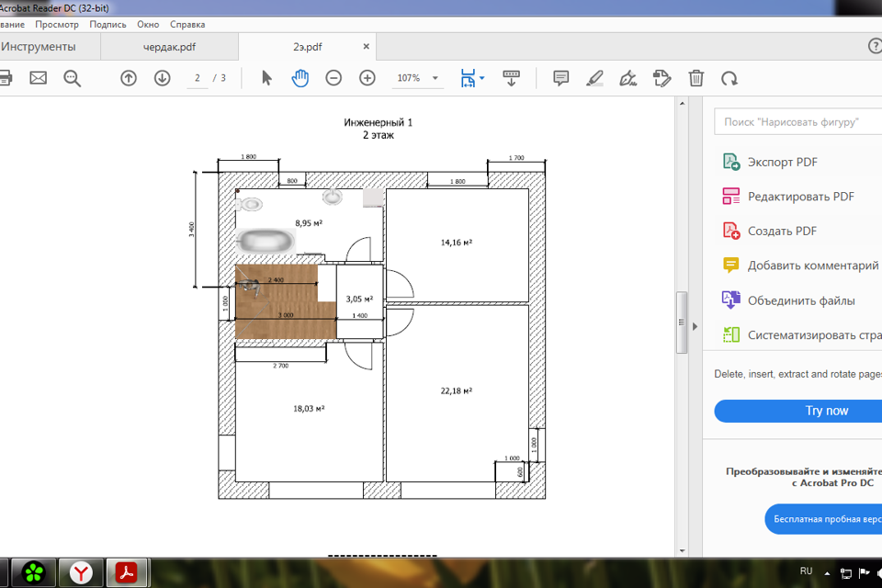The width and height of the screenshot is (882, 588).
Task: Click the Бесплатная пробная версия button
Action: point(823,519)
